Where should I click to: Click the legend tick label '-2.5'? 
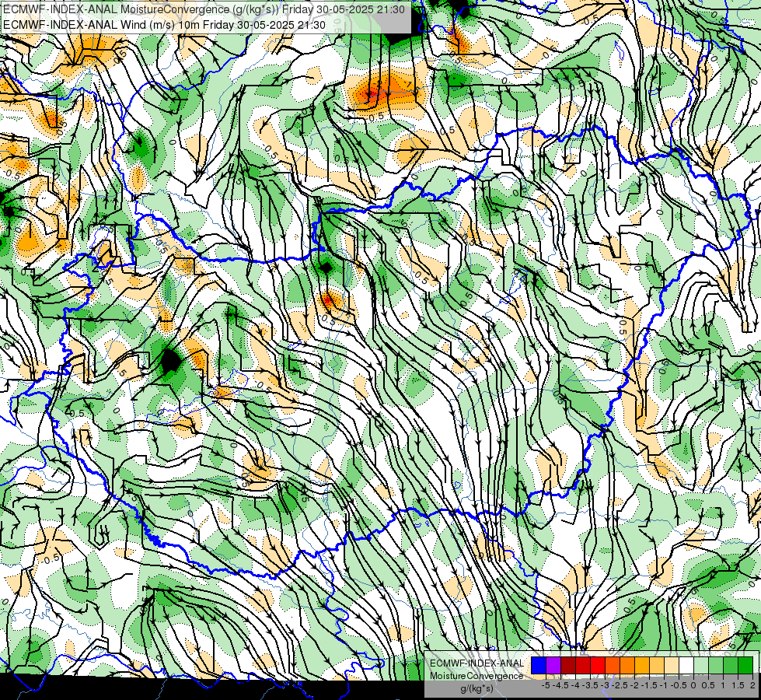620,685
